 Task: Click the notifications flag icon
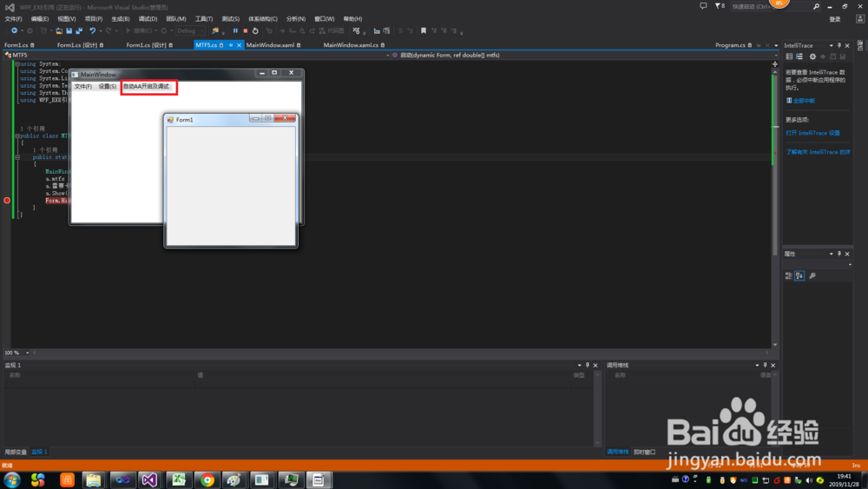tap(719, 6)
